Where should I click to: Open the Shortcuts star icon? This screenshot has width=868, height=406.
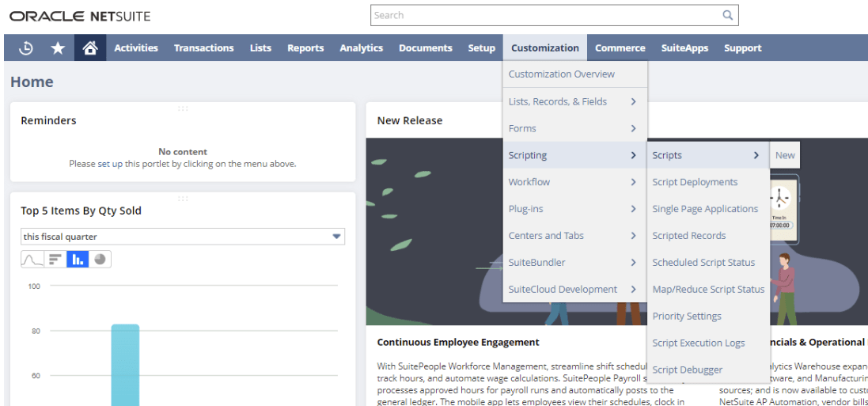(x=58, y=48)
